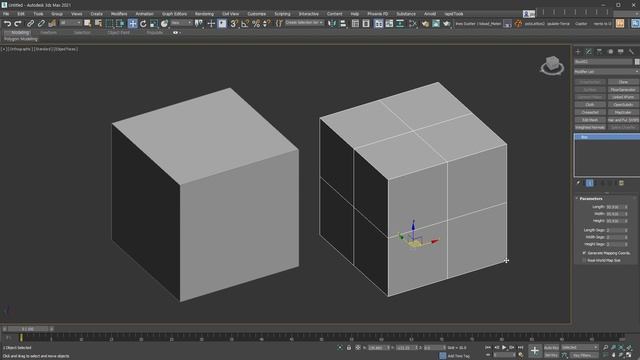640x360 pixels.
Task: Open the Edit menu
Action: [21, 13]
